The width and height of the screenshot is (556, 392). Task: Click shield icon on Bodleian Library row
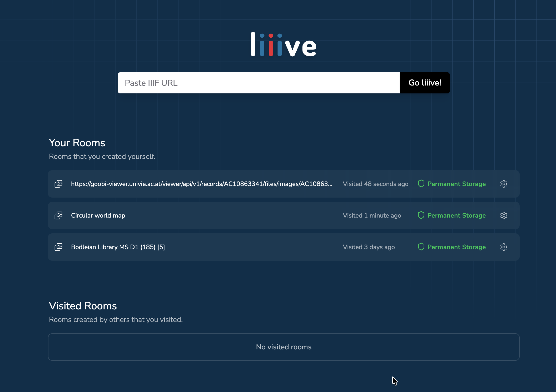coord(421,247)
